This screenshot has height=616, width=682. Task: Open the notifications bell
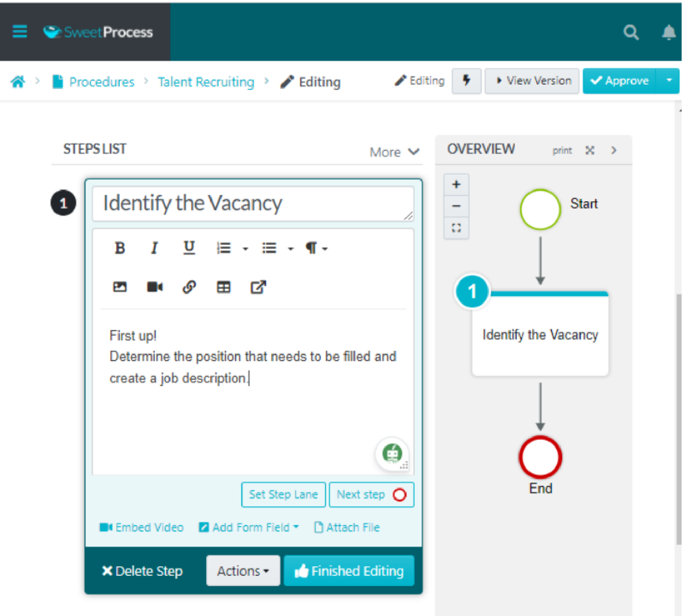668,32
